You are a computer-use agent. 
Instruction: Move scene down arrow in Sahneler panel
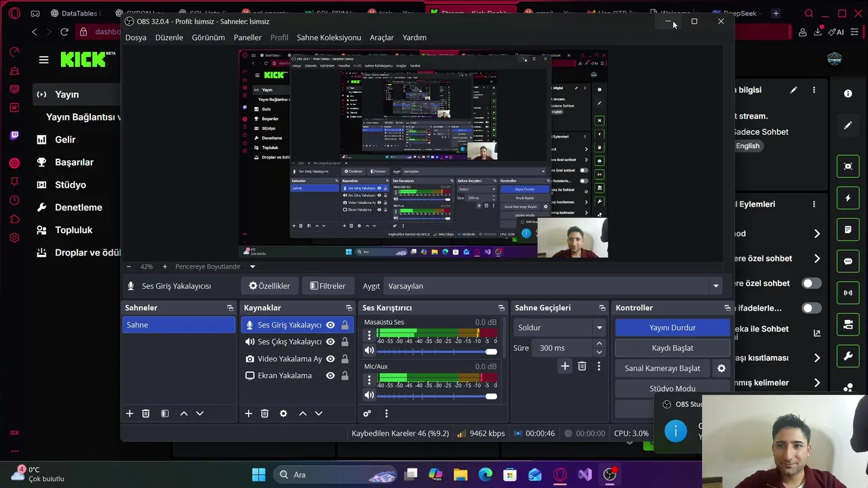[x=199, y=413]
